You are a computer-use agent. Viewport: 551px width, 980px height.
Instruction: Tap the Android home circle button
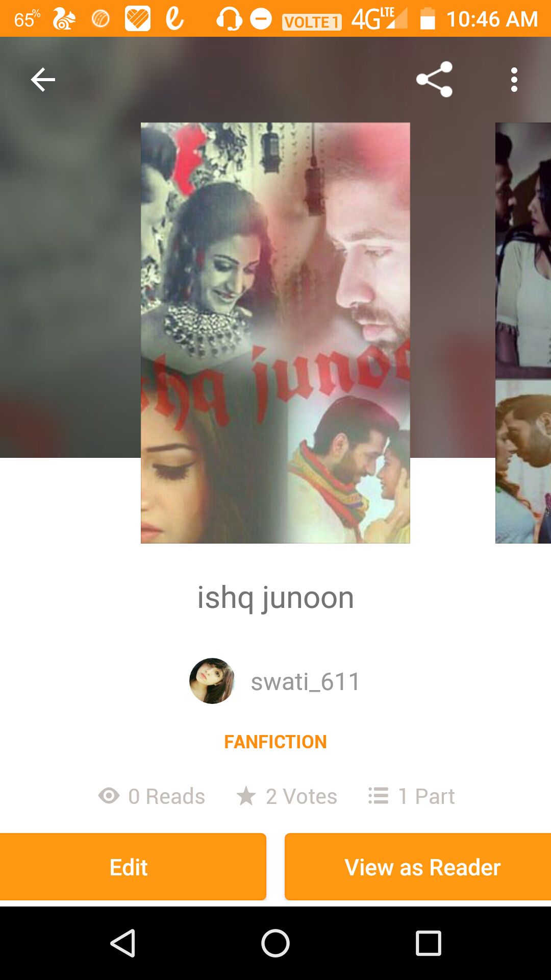275,943
